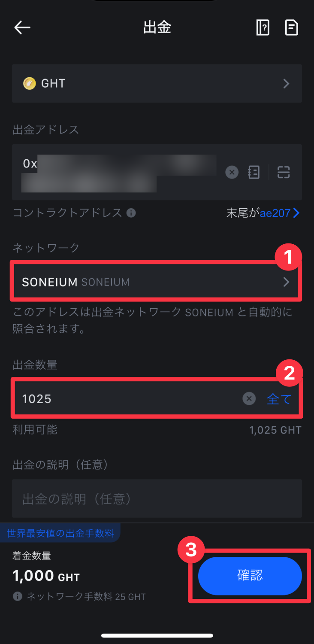Clear the 1025 withdrawal amount
This screenshot has height=644, width=314.
[249, 399]
